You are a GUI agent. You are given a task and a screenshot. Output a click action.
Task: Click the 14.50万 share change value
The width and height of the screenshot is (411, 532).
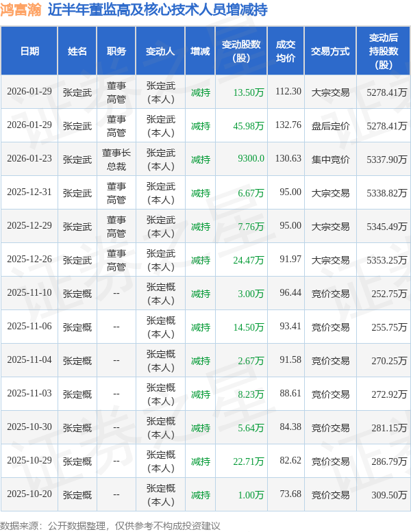(x=249, y=327)
